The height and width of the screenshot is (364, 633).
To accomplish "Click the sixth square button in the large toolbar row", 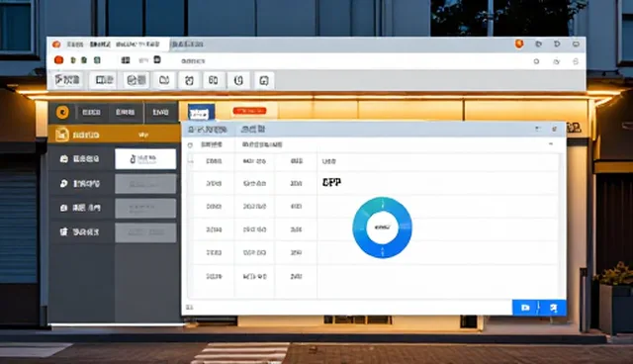I will (214, 80).
